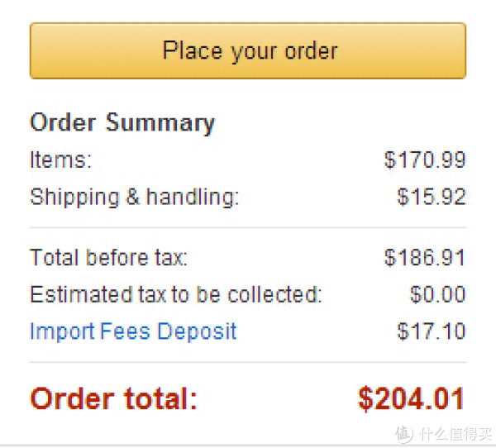The width and height of the screenshot is (496, 448).
Task: Click the Place your order button
Action: click(x=248, y=50)
